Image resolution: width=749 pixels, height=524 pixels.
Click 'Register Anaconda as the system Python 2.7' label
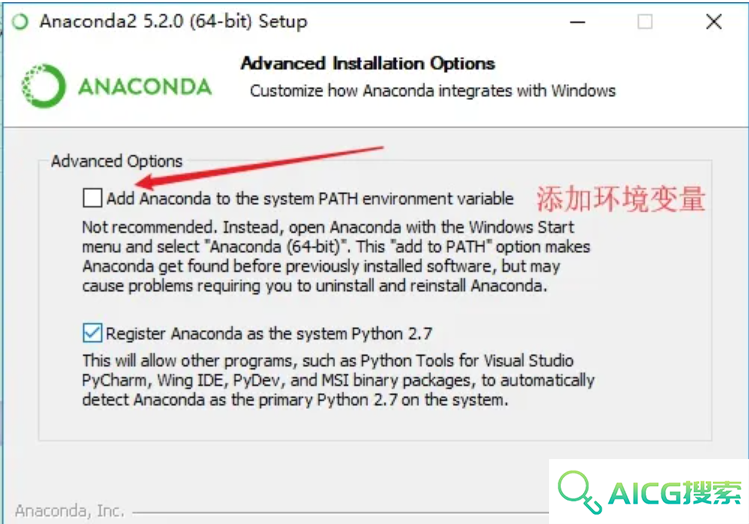[x=269, y=333]
